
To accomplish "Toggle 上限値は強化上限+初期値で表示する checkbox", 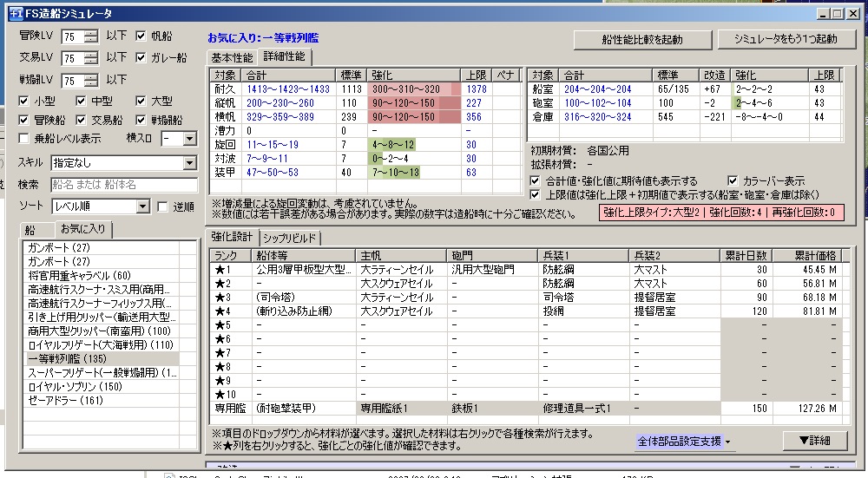I will 535,194.
